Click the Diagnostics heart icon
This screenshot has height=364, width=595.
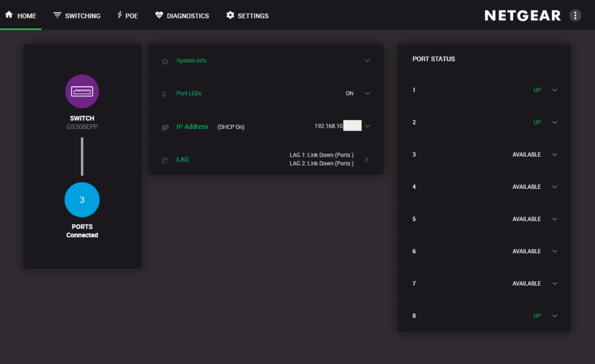159,15
